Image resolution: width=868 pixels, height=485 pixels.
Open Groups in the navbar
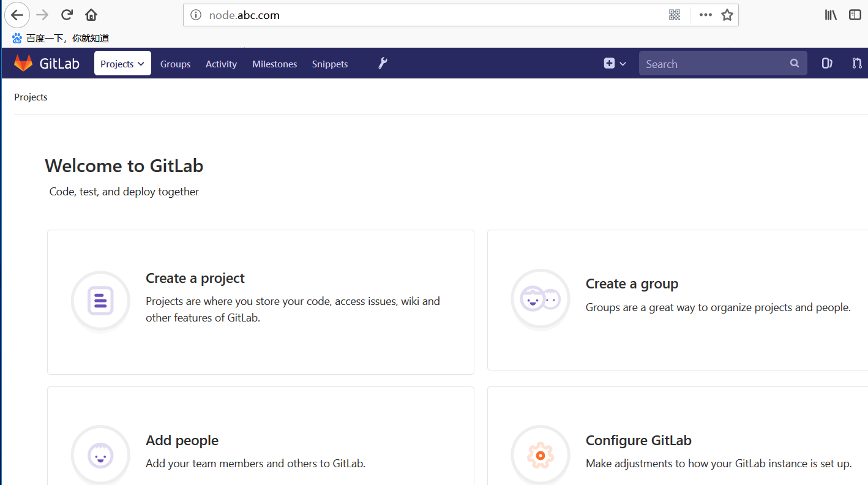(x=175, y=64)
